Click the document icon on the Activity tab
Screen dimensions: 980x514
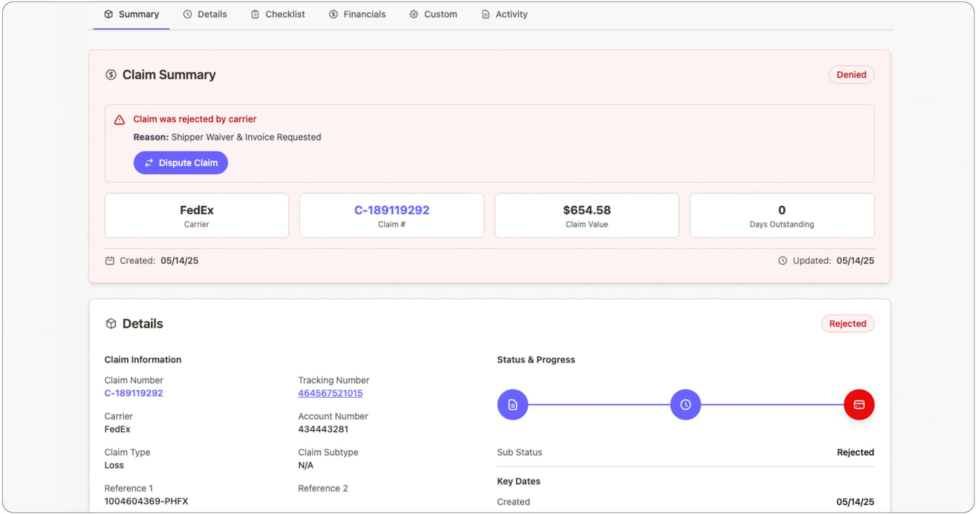pyautogui.click(x=485, y=14)
